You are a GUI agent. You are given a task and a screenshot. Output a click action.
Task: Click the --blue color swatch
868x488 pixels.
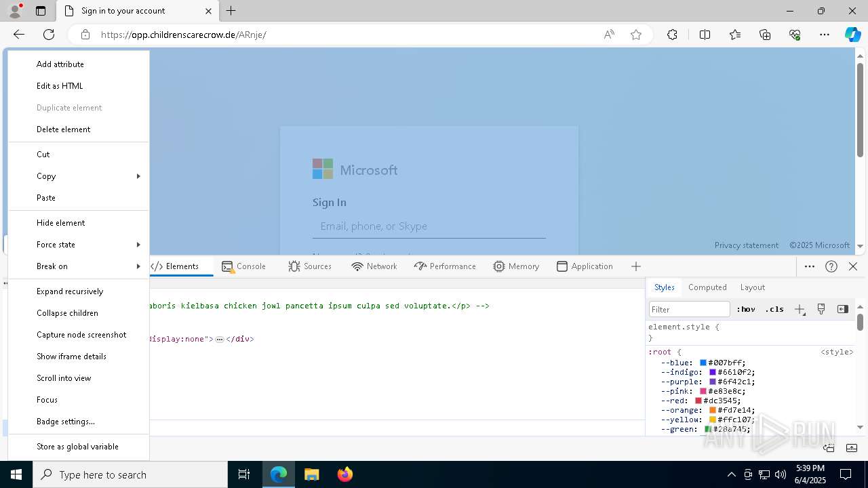[x=703, y=363]
